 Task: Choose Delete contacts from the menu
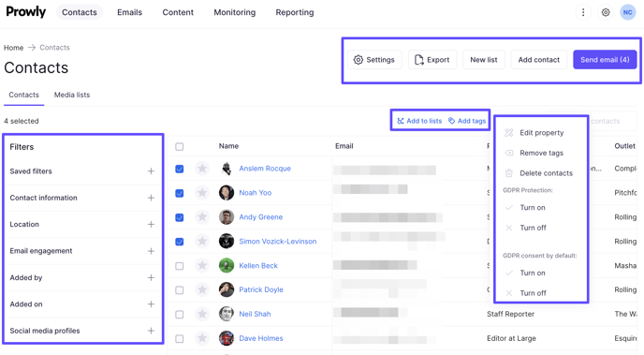[x=541, y=173]
